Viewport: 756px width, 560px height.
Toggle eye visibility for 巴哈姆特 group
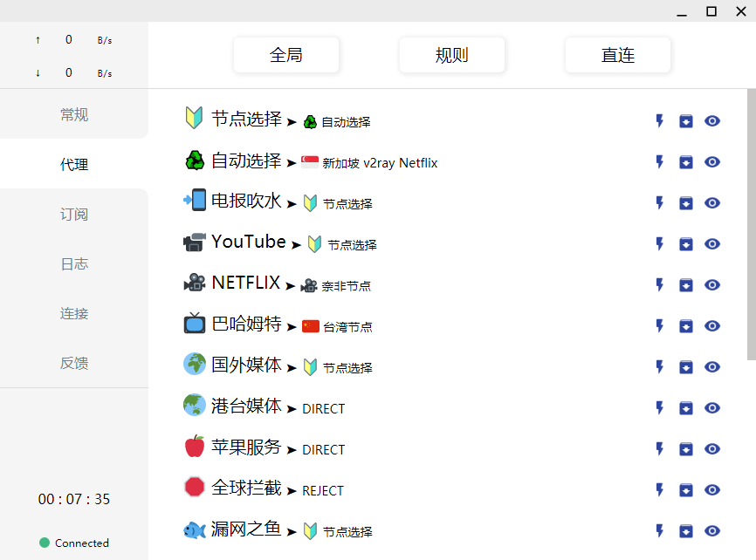tap(712, 325)
